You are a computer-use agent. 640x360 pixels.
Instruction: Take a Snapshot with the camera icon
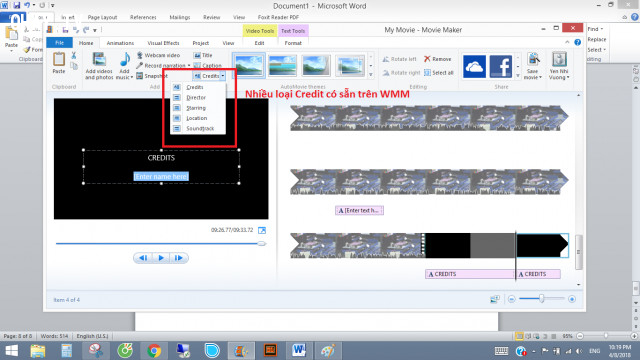coord(140,76)
